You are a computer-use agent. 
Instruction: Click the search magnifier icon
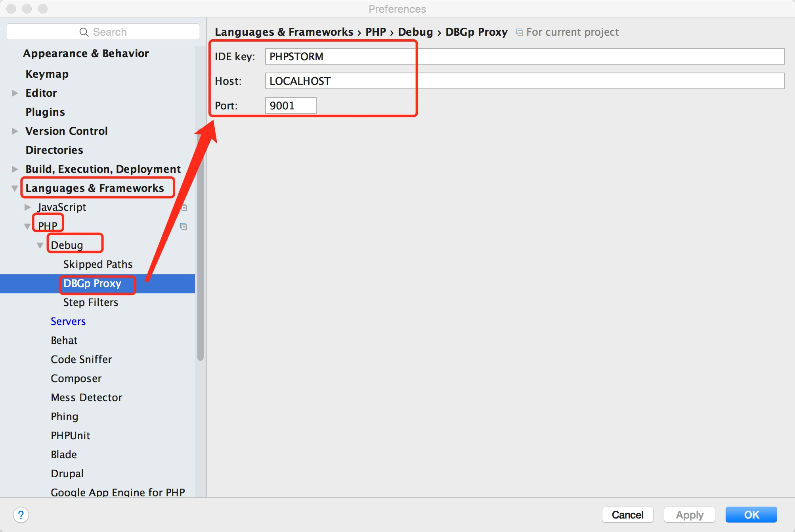pos(84,32)
